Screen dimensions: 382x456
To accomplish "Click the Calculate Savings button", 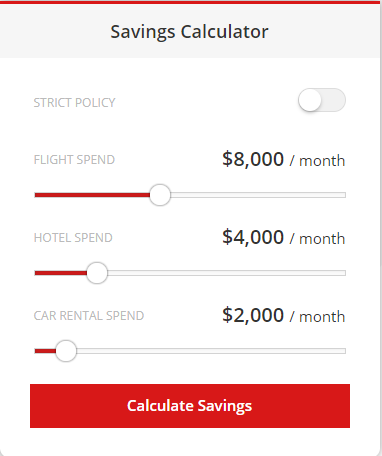I will click(190, 406).
